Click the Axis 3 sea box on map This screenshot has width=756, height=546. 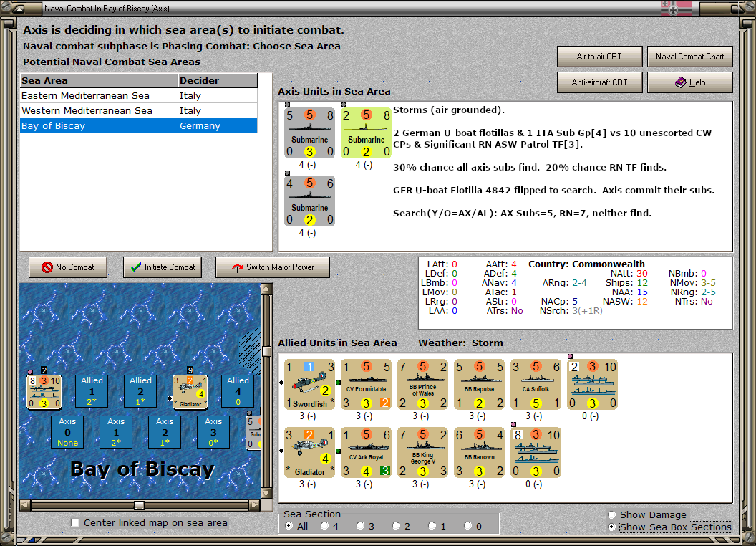[x=213, y=432]
